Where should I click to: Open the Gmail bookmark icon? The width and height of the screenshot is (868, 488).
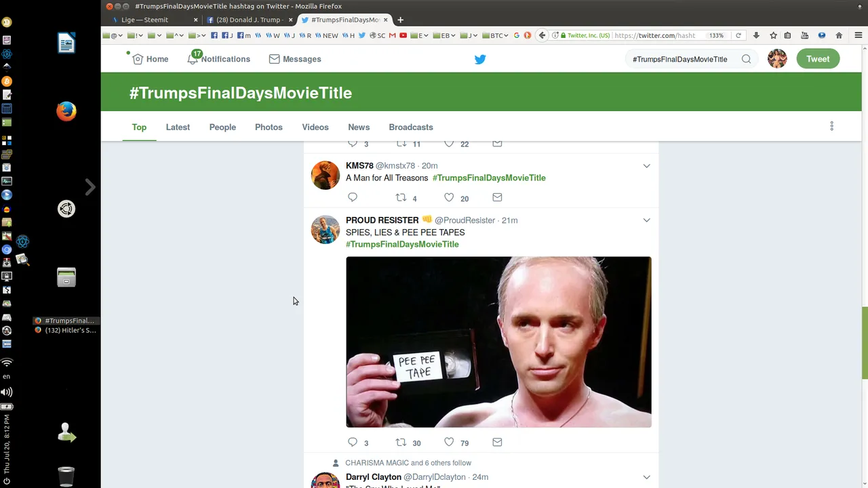coord(392,35)
